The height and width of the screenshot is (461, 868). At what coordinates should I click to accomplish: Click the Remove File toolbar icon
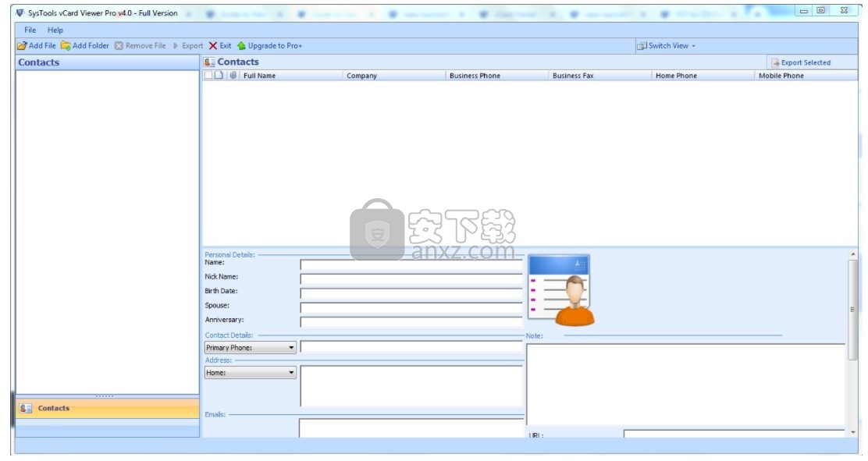tap(119, 46)
